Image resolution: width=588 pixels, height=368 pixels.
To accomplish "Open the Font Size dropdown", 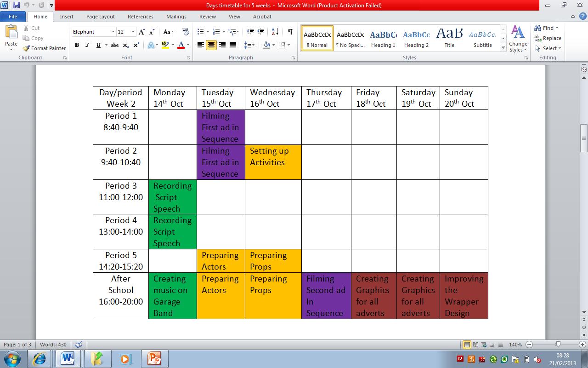I will pos(132,31).
